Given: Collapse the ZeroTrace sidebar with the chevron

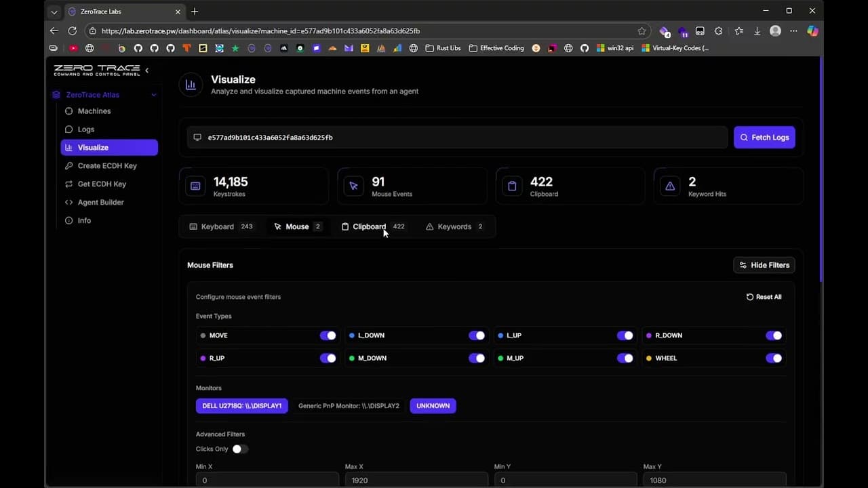Looking at the screenshot, I should pos(147,70).
